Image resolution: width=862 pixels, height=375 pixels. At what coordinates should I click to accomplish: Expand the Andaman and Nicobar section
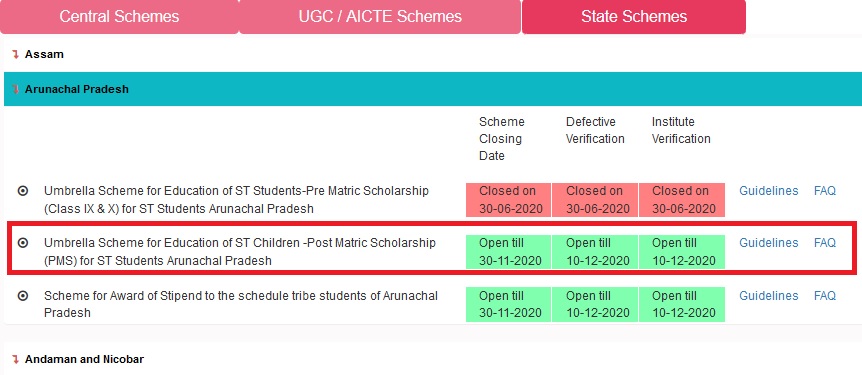click(x=84, y=360)
